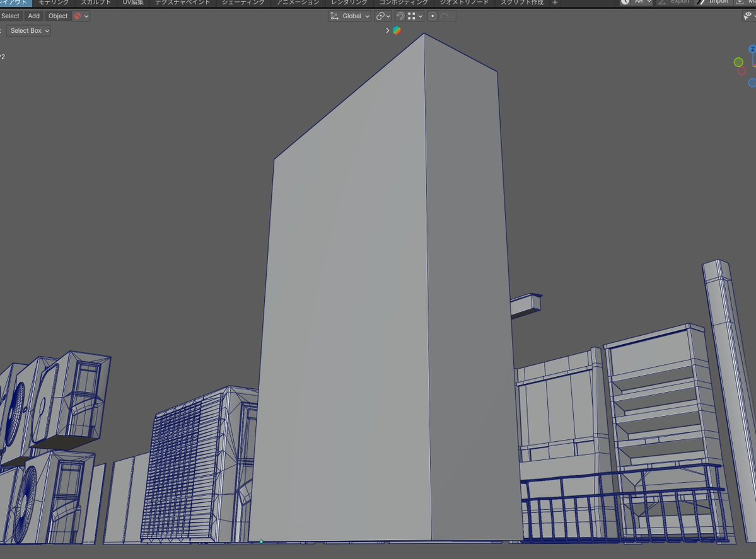Image resolution: width=756 pixels, height=559 pixels.
Task: Add a workspace with plus tab
Action: point(555,3)
